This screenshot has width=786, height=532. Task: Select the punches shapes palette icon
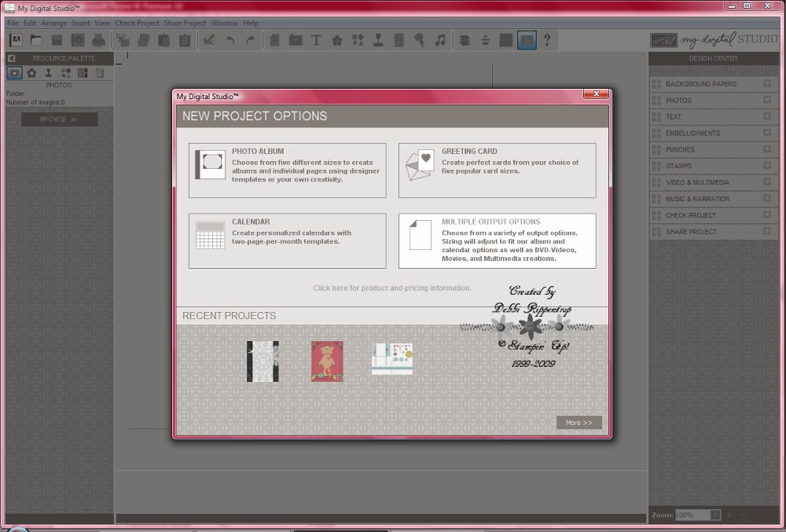(66, 73)
